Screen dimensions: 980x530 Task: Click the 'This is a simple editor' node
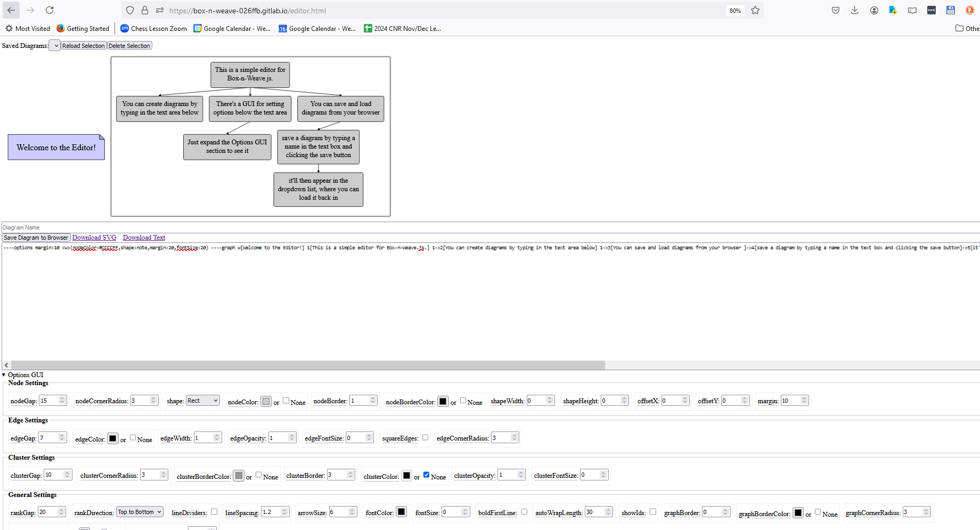point(250,74)
